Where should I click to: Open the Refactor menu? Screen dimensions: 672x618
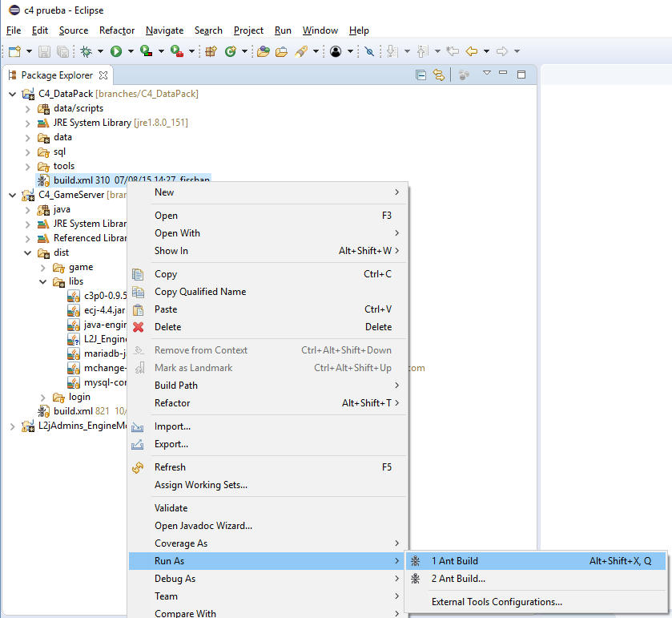pyautogui.click(x=117, y=30)
